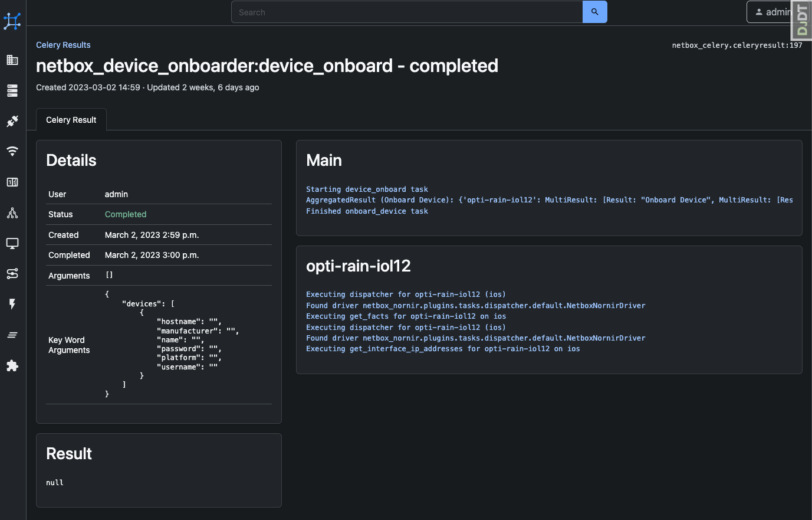Image resolution: width=812 pixels, height=520 pixels.
Task: Click the NetBox logo at top left
Action: pyautogui.click(x=12, y=21)
